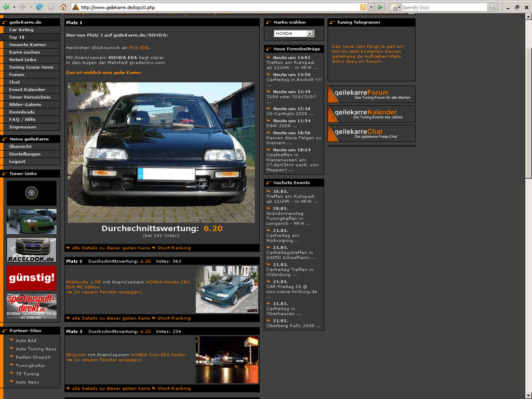Click the site warning icon in address bar
The width and height of the screenshot is (532, 399).
pos(76,7)
